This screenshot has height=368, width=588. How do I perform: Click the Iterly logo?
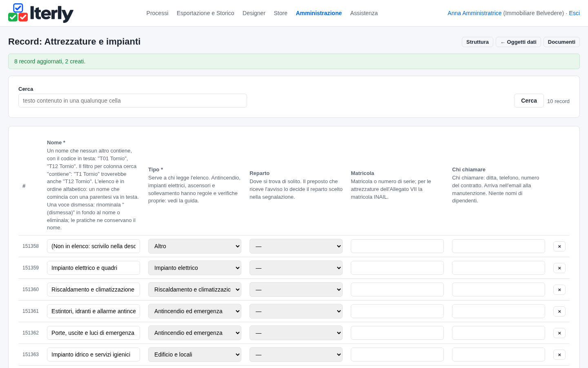41,13
